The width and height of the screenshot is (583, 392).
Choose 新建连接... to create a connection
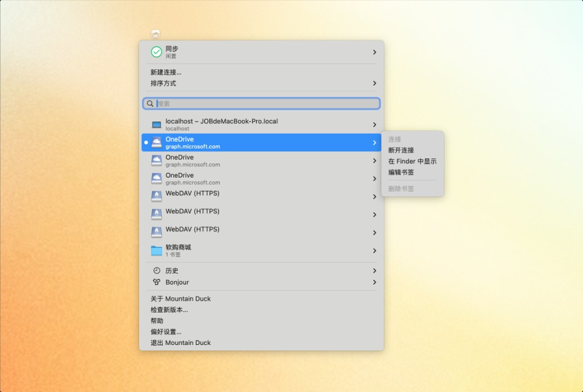[166, 72]
